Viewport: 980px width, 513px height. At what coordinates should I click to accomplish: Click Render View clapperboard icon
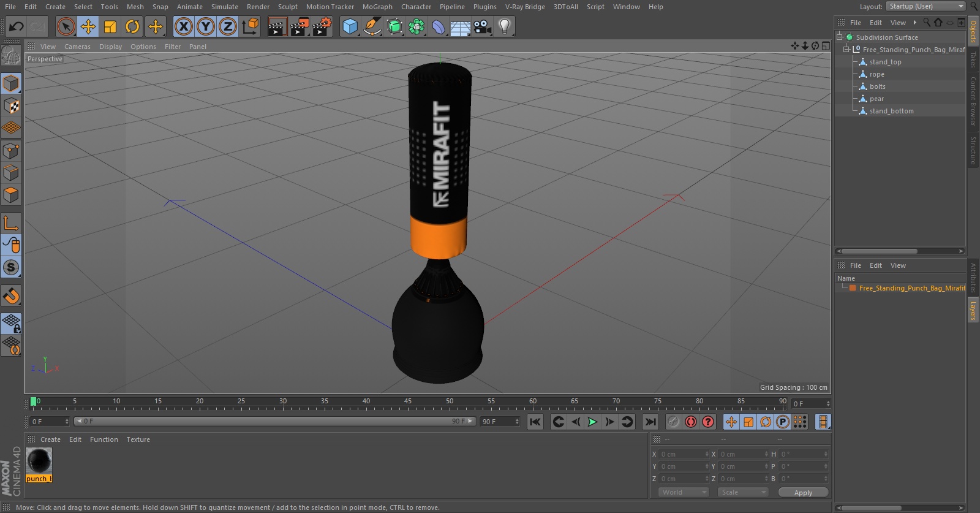click(277, 26)
